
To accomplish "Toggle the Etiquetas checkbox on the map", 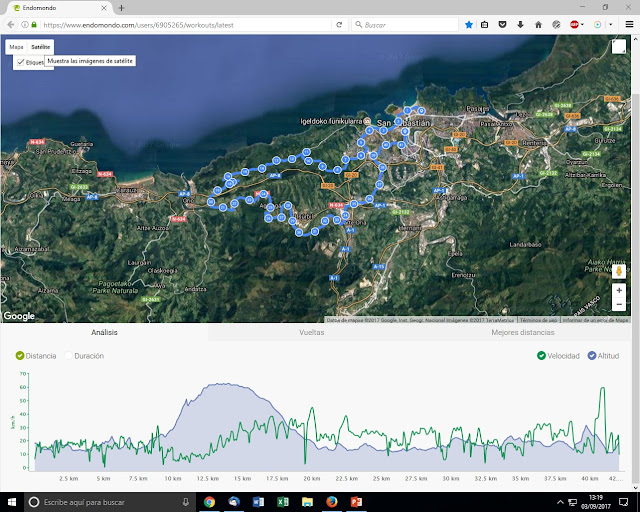I will point(20,62).
